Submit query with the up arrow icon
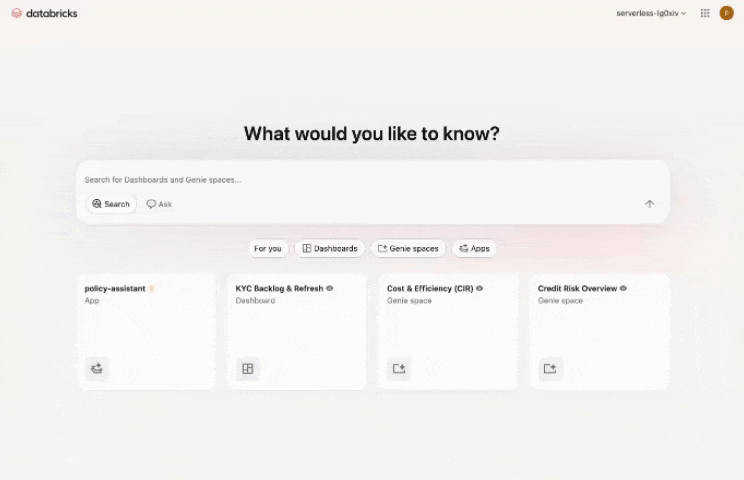This screenshot has width=744, height=480. (649, 204)
